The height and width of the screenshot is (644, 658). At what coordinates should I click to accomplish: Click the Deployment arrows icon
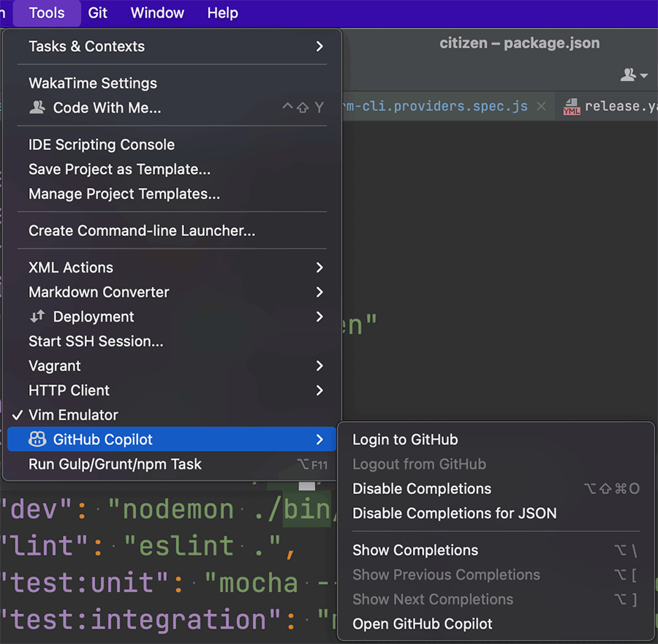(37, 317)
